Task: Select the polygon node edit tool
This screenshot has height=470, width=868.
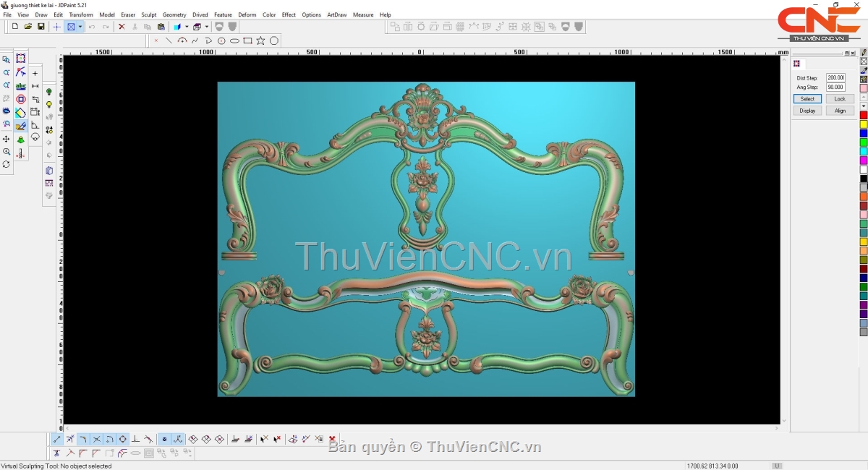Action: (21, 72)
